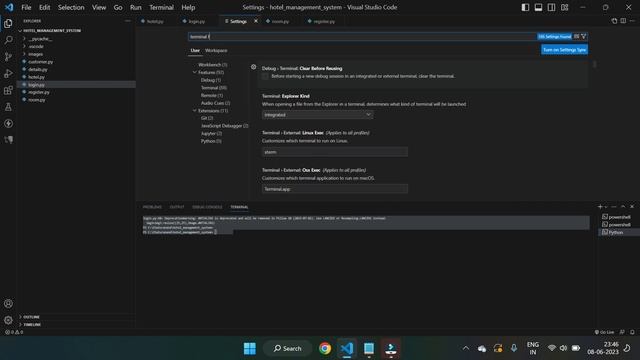Click Turn on Settings Sync button

click(564, 50)
